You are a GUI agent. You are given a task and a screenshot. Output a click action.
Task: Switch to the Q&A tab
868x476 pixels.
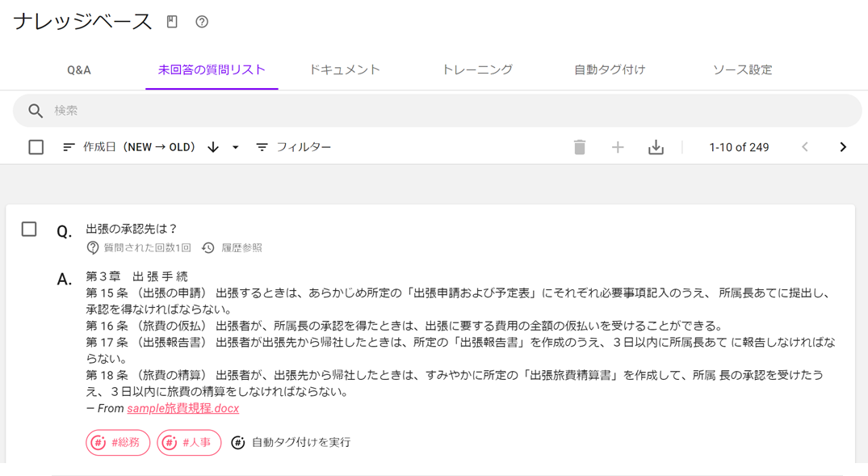(x=79, y=70)
